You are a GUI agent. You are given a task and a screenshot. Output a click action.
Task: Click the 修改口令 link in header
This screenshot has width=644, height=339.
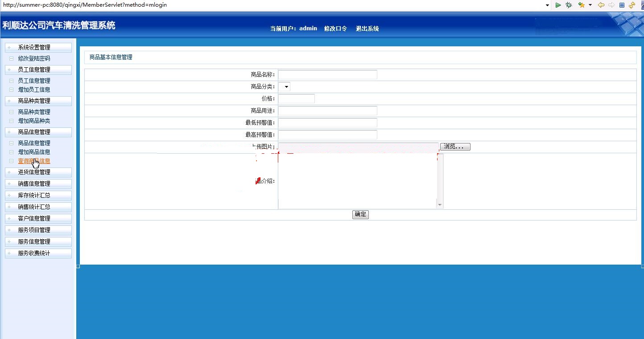click(335, 29)
